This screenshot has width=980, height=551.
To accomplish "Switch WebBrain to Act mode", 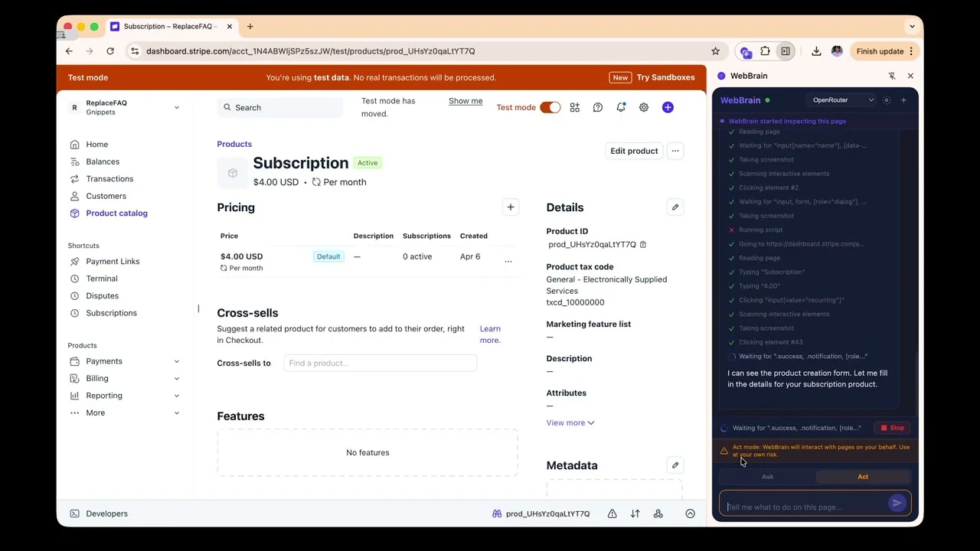I will tap(863, 477).
